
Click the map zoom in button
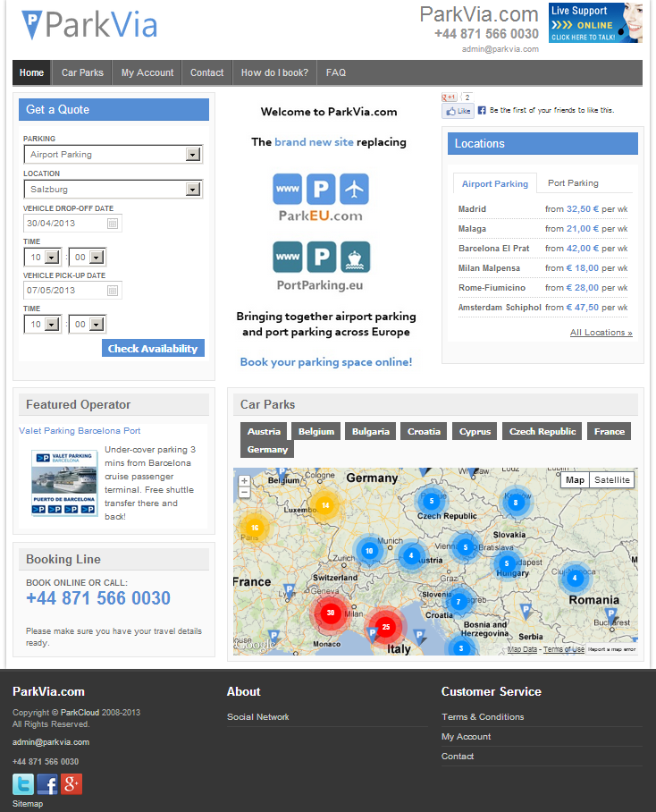pos(244,480)
